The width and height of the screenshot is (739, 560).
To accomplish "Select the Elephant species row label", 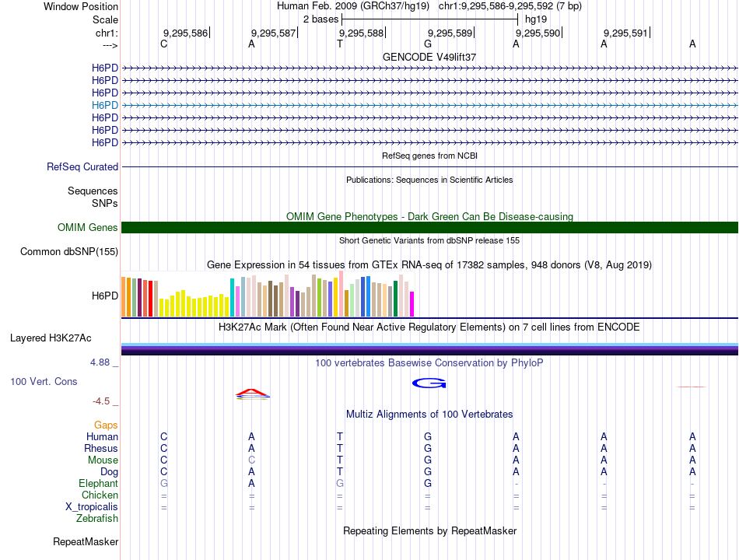I will 98,483.
